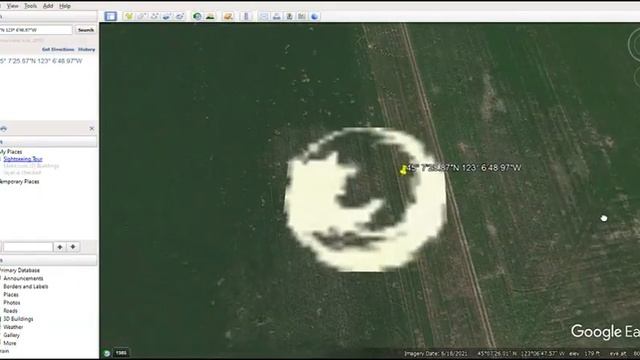This screenshot has width=640, height=360.
Task: Open the Help menu
Action: (64, 6)
